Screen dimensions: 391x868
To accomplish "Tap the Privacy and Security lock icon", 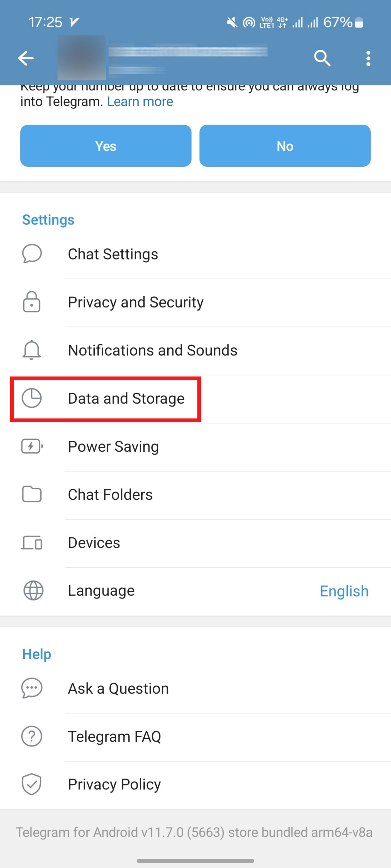I will 32,302.
